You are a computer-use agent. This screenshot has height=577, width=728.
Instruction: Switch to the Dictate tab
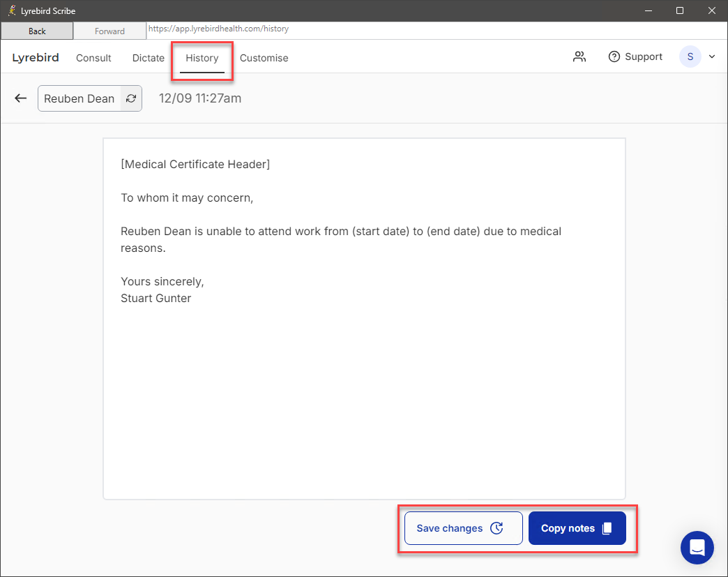pyautogui.click(x=148, y=58)
